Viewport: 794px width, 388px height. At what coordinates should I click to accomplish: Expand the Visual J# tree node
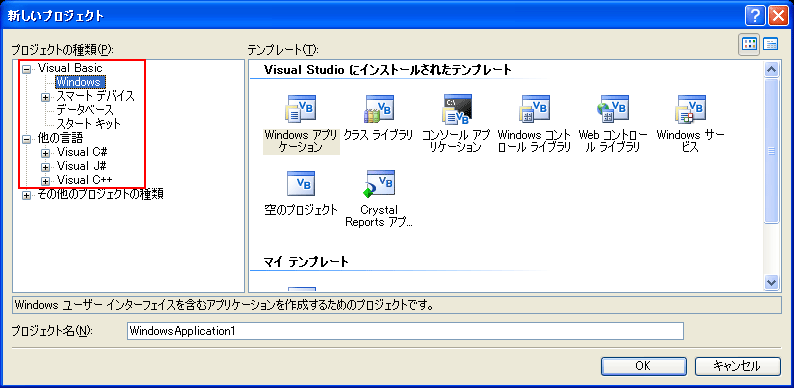(x=46, y=167)
